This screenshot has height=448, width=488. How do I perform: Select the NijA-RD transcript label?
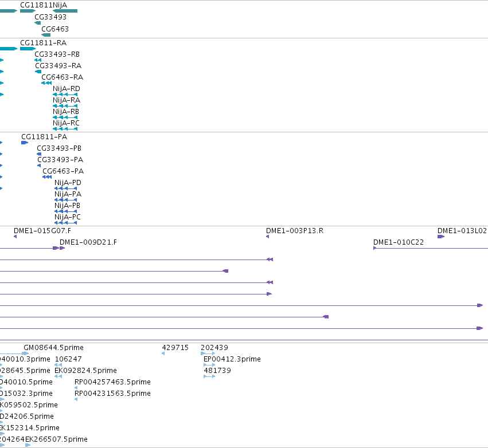[x=67, y=89]
